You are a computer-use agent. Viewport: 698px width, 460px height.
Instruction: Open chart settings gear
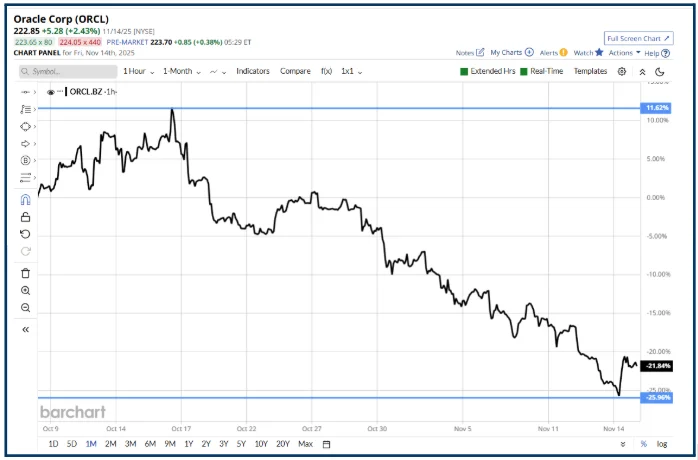622,71
